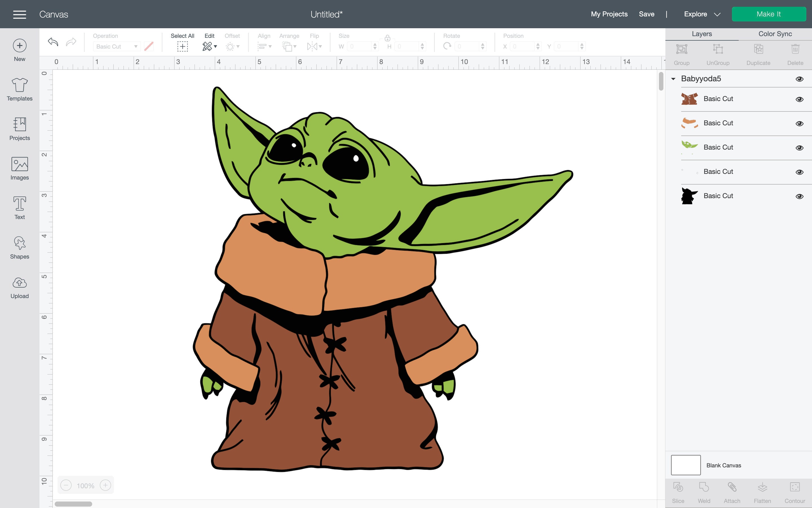The image size is (812, 508).
Task: Click the UnGroup layers icon
Action: point(718,49)
